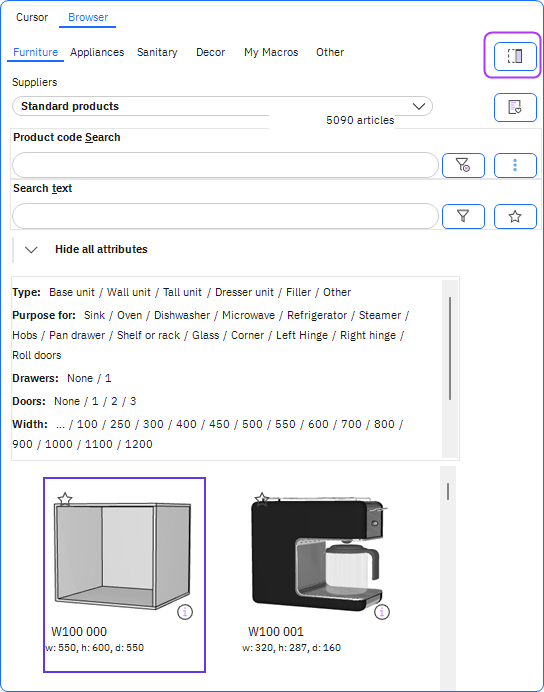
Task: Filter Width by 600
Action: pyautogui.click(x=318, y=424)
